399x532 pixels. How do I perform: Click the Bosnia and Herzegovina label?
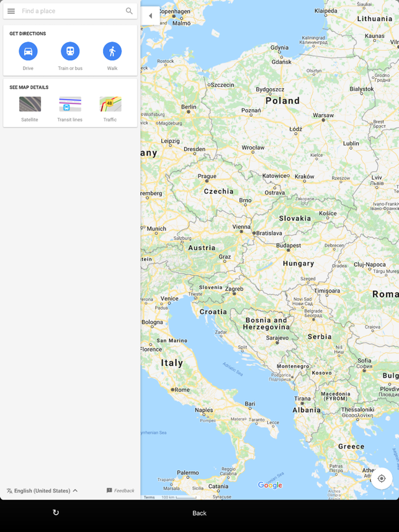click(x=266, y=324)
